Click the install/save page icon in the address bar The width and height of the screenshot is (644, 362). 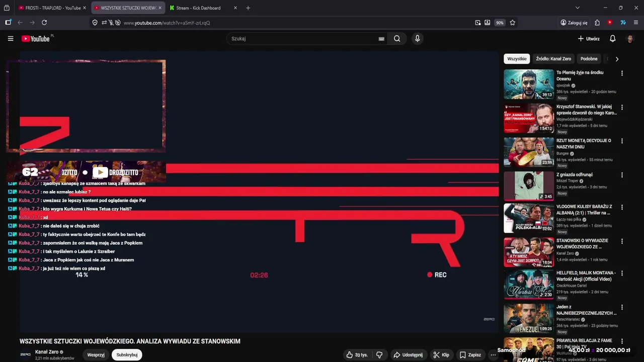pos(487,23)
